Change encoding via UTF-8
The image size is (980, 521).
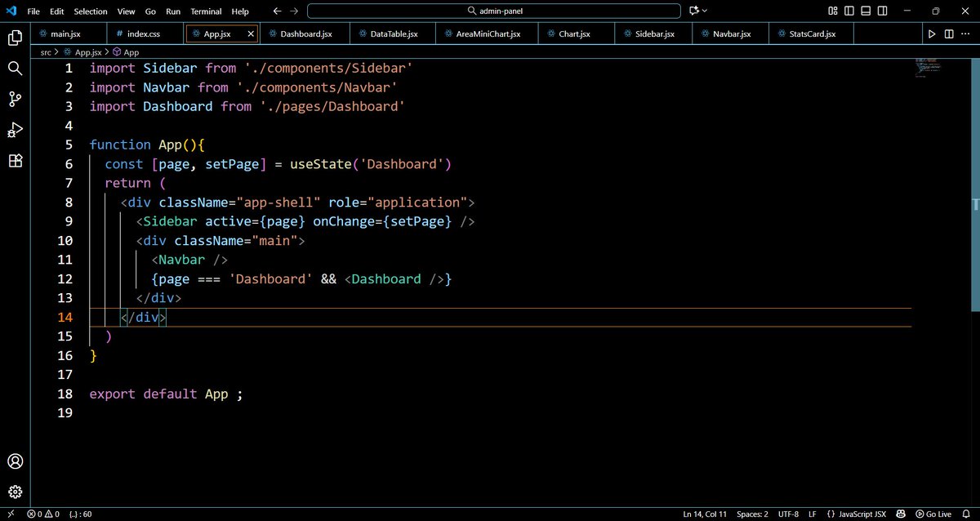[789, 514]
